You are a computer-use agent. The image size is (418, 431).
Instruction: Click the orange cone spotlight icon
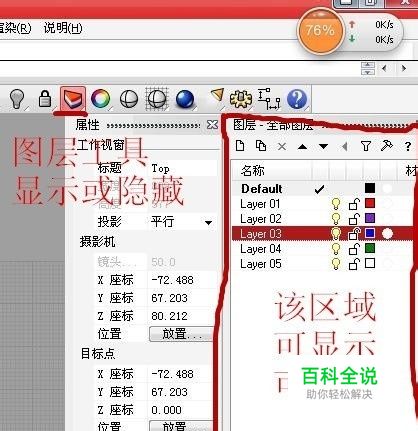[x=217, y=96]
